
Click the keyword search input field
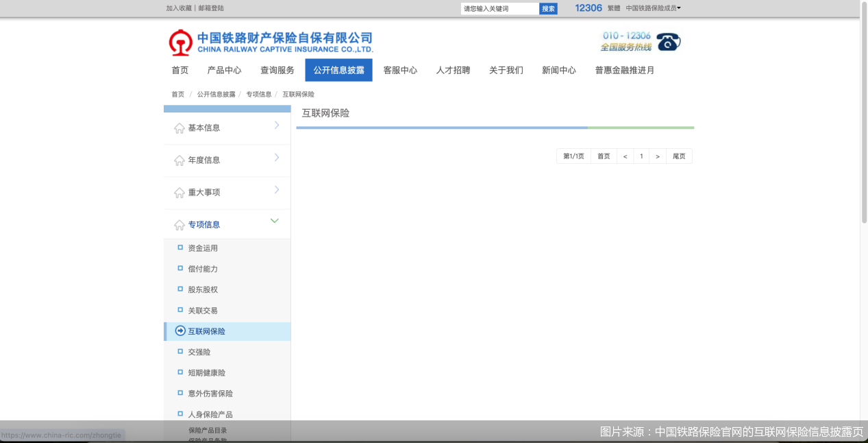(x=499, y=9)
